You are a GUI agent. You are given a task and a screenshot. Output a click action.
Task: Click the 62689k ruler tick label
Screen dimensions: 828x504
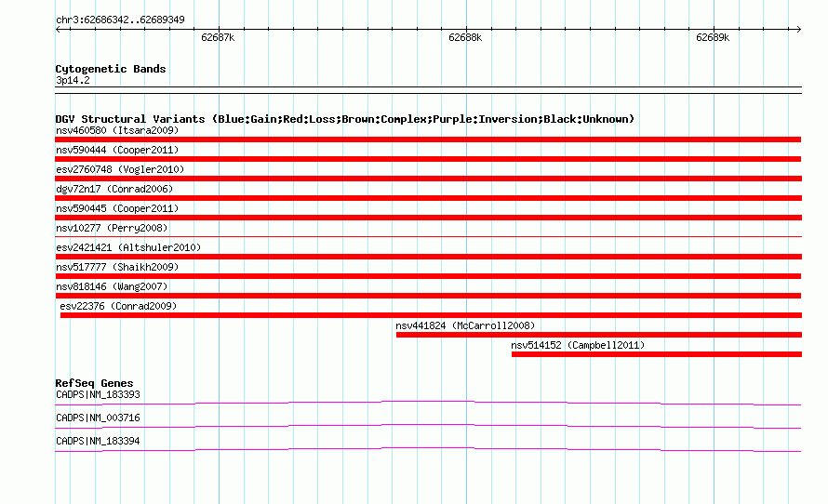click(713, 38)
